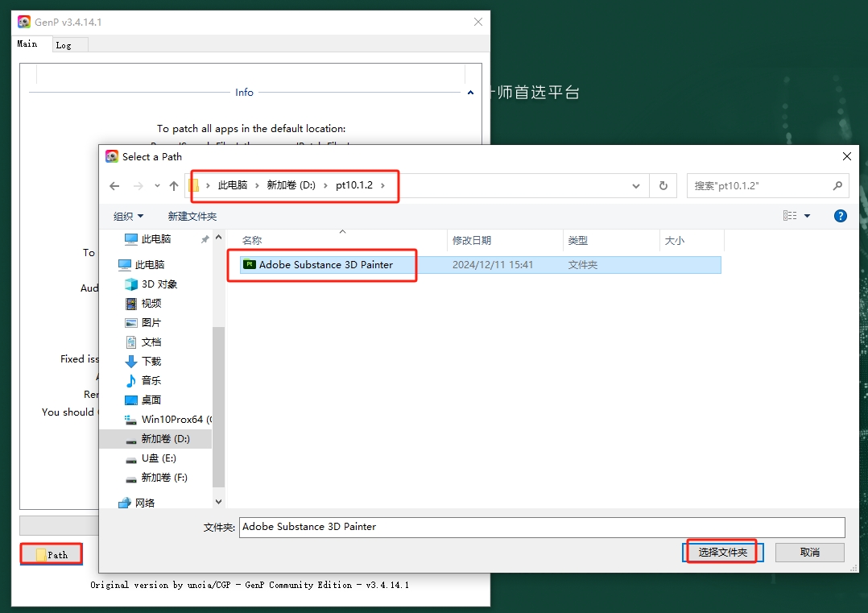Viewport: 868px width, 613px height.
Task: Click the 文件夹 name input field
Action: coord(542,527)
